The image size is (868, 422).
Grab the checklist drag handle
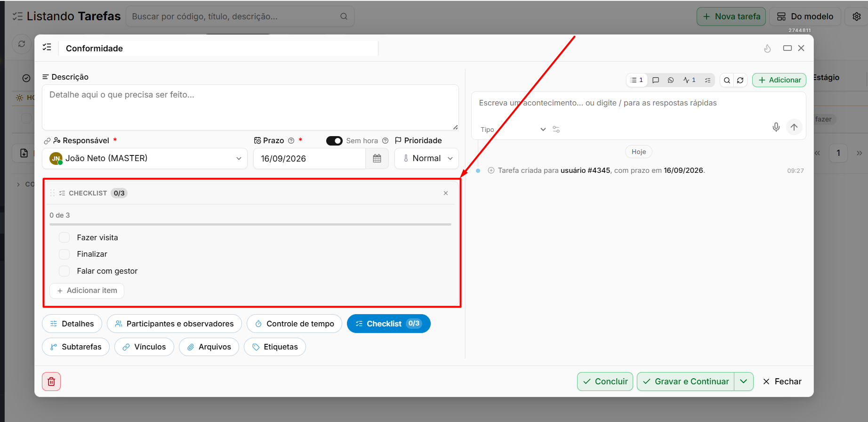[x=52, y=193]
